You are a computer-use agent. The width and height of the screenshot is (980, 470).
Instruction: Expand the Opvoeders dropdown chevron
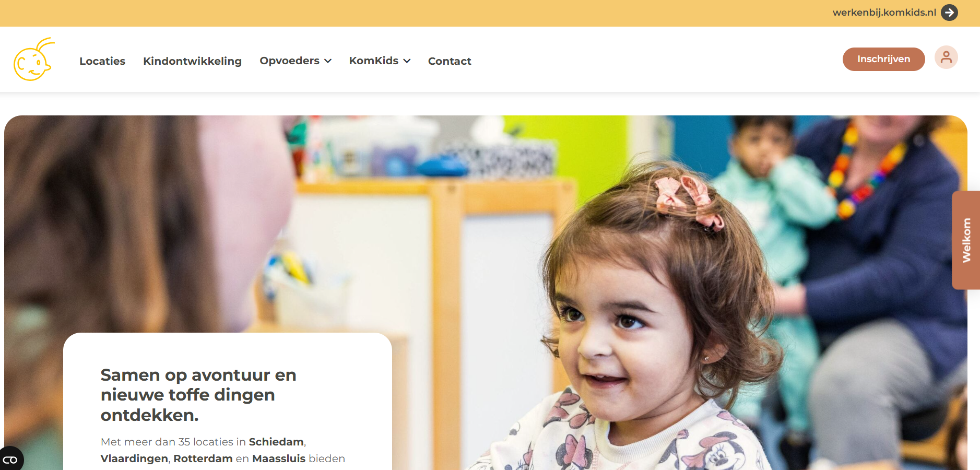tap(328, 61)
